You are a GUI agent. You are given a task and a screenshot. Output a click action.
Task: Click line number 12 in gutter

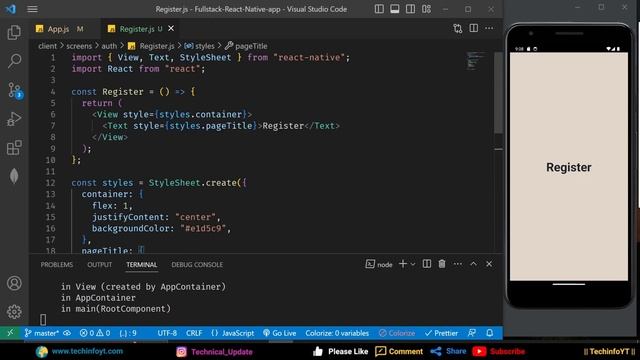50,183
